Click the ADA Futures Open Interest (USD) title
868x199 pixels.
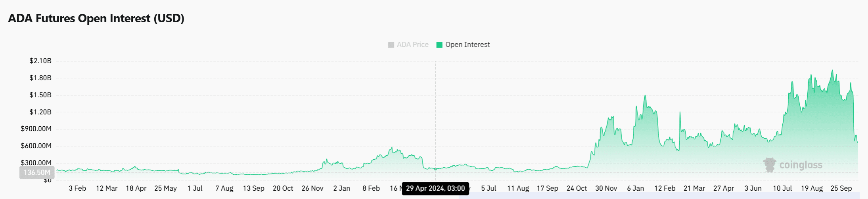click(96, 19)
